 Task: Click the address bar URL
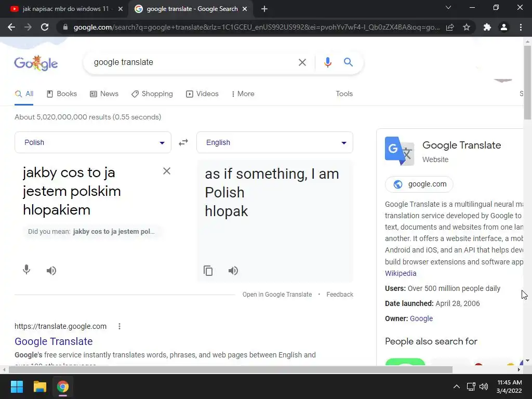[x=257, y=27]
